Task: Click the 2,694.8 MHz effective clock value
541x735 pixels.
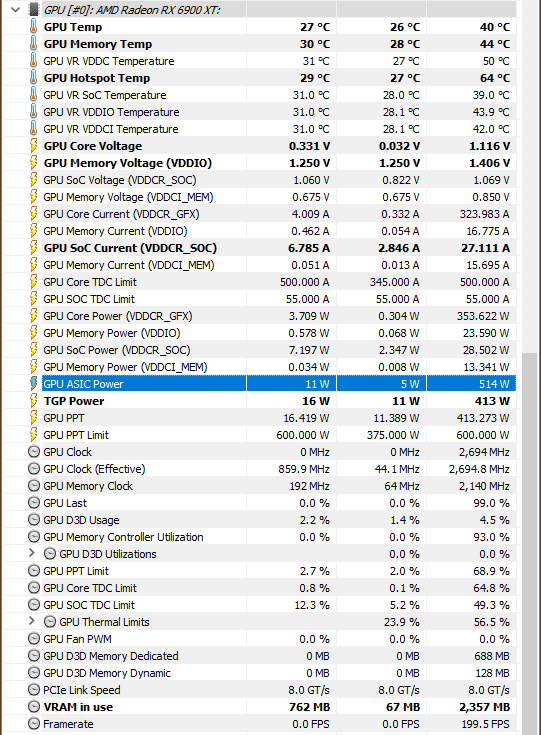Action: coord(479,469)
